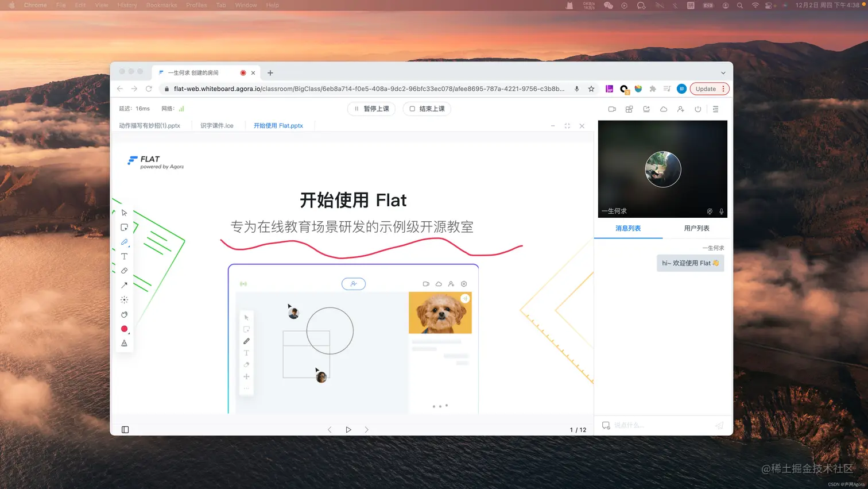
Task: Select the red color swatch in the toolbar
Action: pos(124,329)
